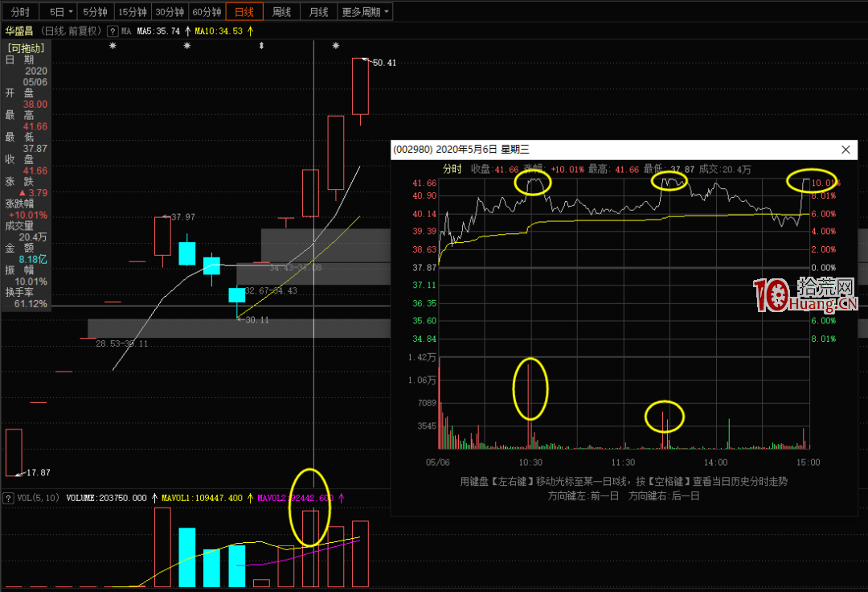Click the MA10:34.53 indicator label
The image size is (868, 592).
pos(219,31)
